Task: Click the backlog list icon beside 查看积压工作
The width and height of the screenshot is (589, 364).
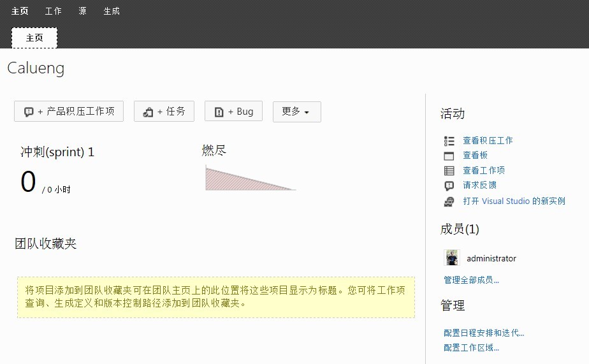Action: click(449, 141)
